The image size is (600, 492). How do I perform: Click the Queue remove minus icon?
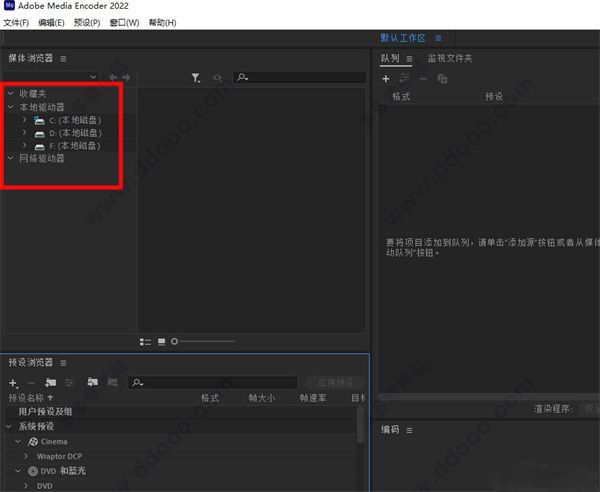[x=423, y=79]
